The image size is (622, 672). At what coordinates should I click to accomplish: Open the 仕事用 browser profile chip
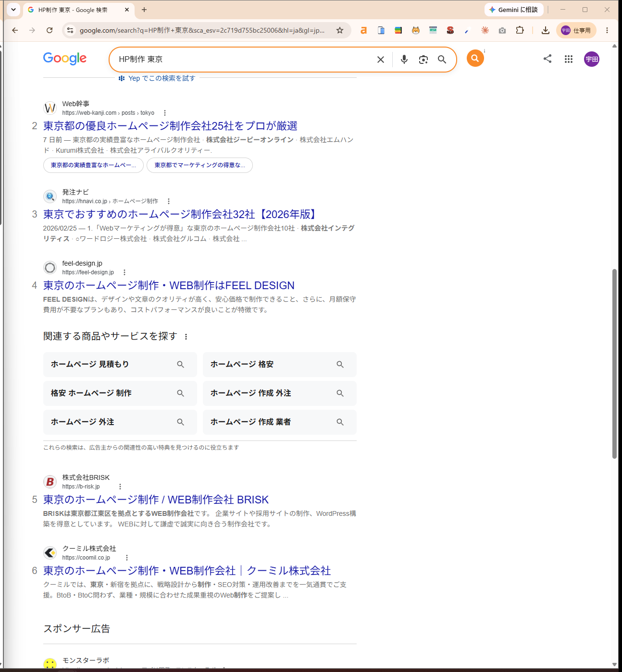[x=576, y=30]
